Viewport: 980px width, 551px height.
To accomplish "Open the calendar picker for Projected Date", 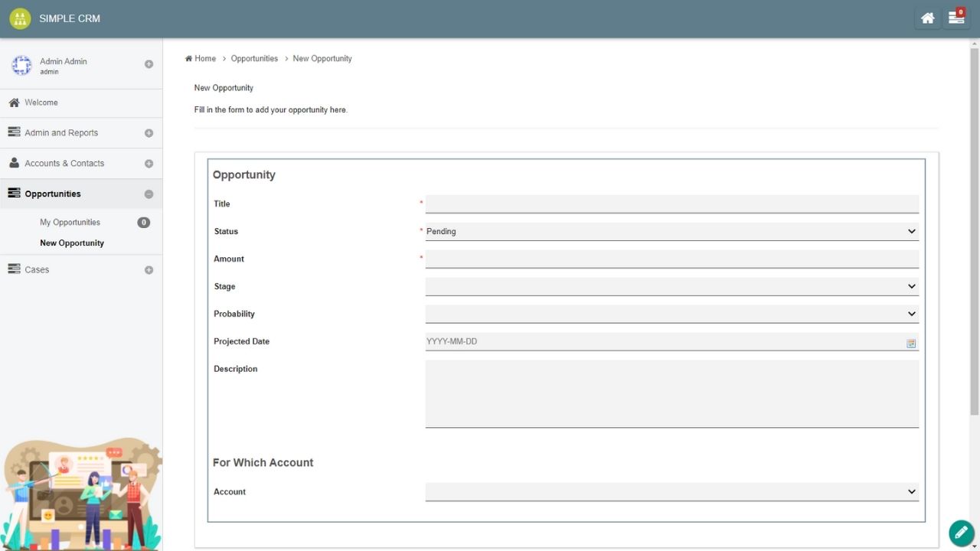I will (x=911, y=344).
